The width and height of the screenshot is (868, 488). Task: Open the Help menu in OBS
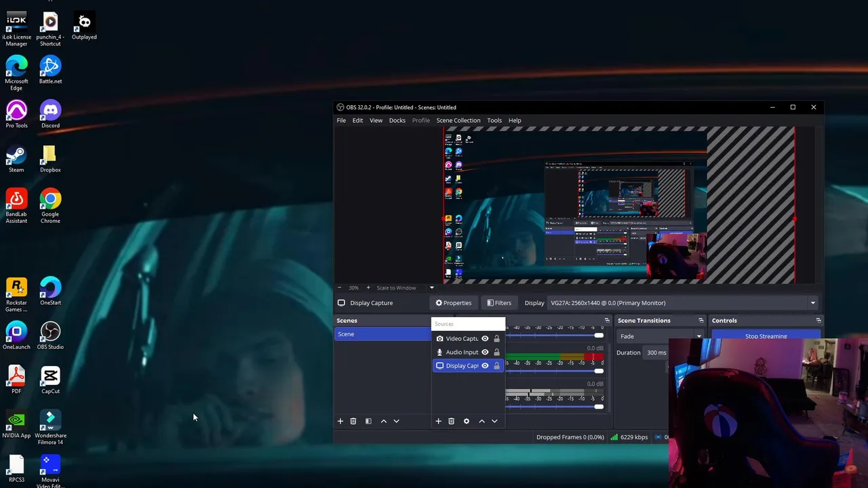click(515, 121)
